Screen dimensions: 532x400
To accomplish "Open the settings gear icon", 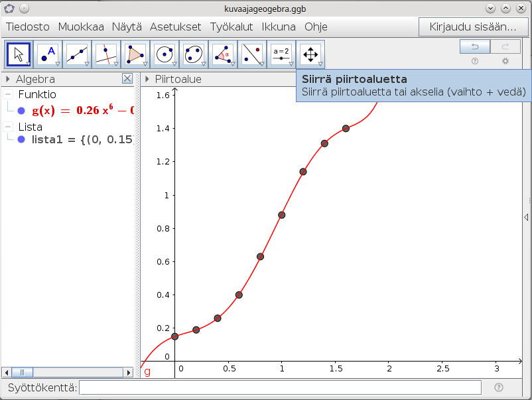I will point(505,61).
